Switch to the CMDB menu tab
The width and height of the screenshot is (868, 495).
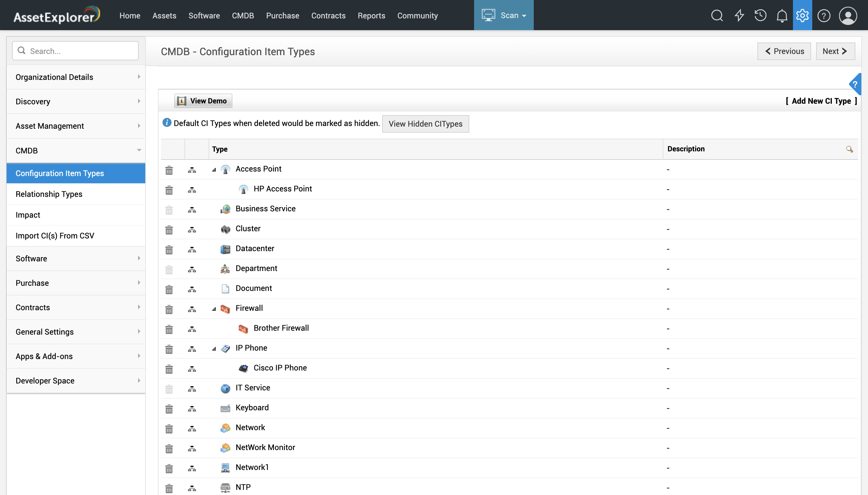tap(243, 15)
